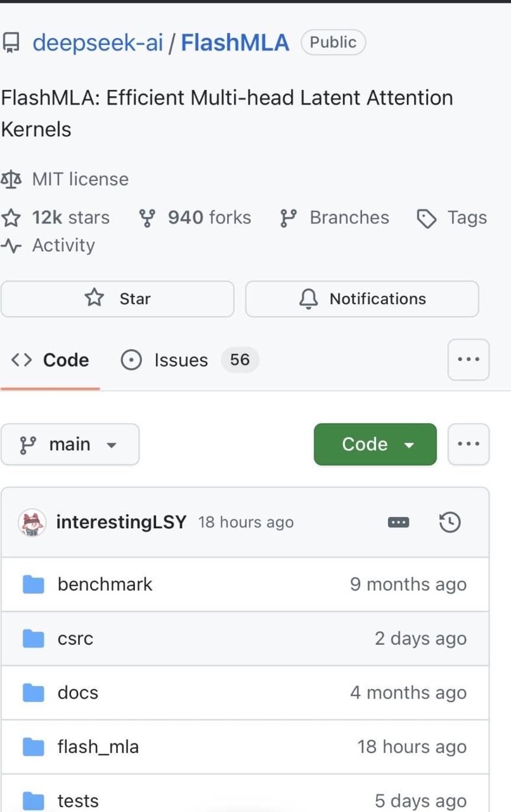This screenshot has height=812, width=511.
Task: Click the Activity pulse icon
Action: (x=11, y=245)
